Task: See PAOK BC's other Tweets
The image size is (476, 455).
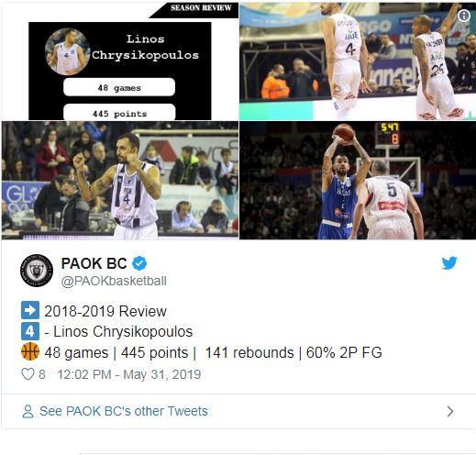Action: point(124,411)
